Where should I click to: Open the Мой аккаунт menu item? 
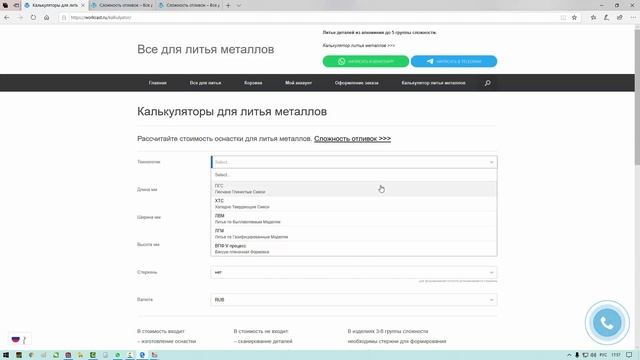pyautogui.click(x=298, y=83)
